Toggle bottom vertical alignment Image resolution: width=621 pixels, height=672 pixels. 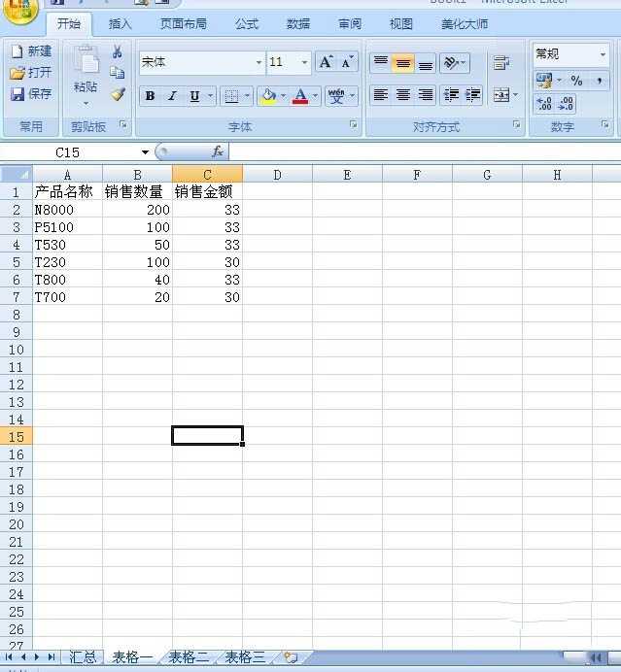425,63
